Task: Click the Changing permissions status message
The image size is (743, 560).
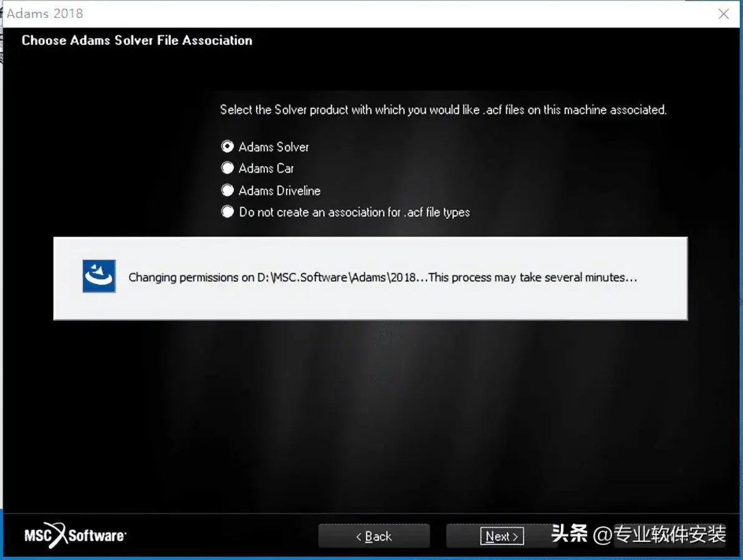Action: 382,277
